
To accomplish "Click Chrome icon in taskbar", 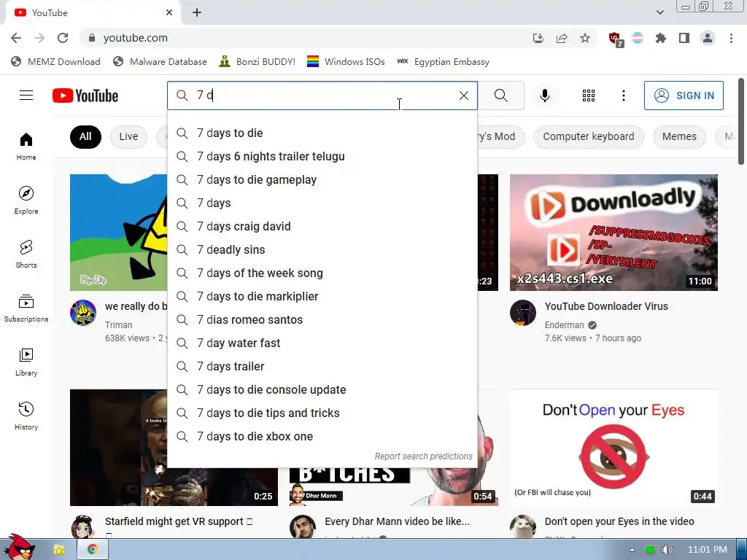I will 93,549.
